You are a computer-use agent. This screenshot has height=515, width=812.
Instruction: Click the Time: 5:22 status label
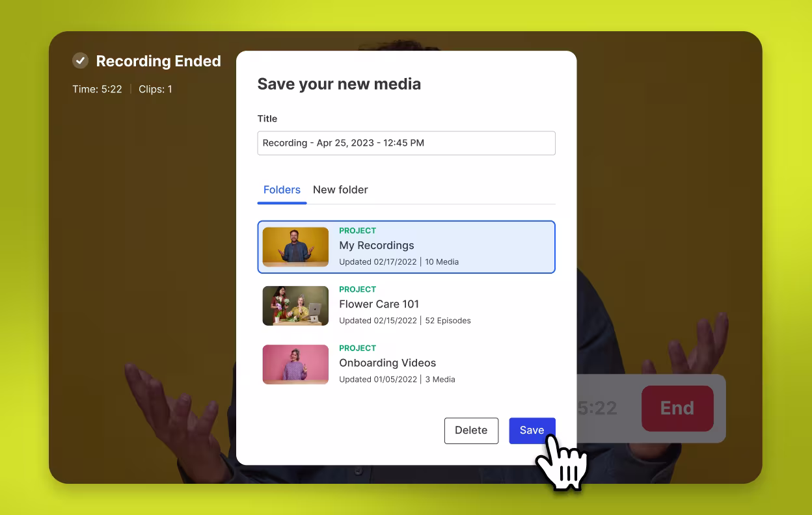[x=98, y=89]
